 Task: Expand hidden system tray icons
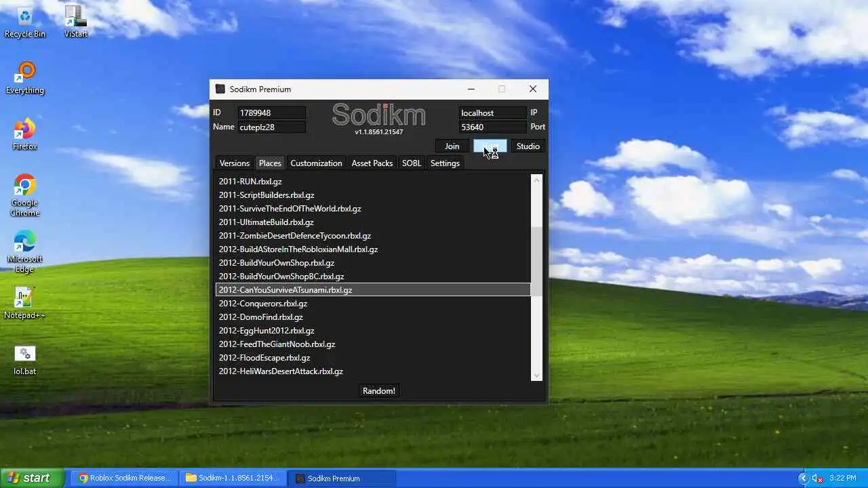(804, 478)
